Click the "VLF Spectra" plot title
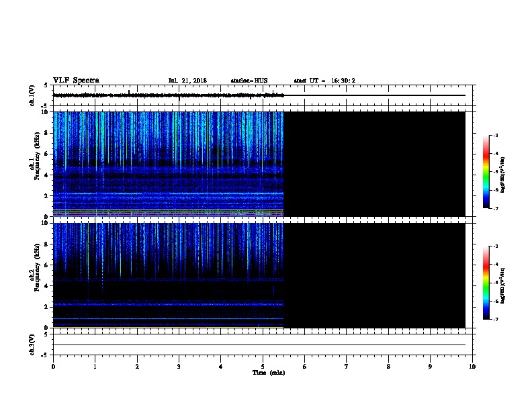 coord(76,81)
